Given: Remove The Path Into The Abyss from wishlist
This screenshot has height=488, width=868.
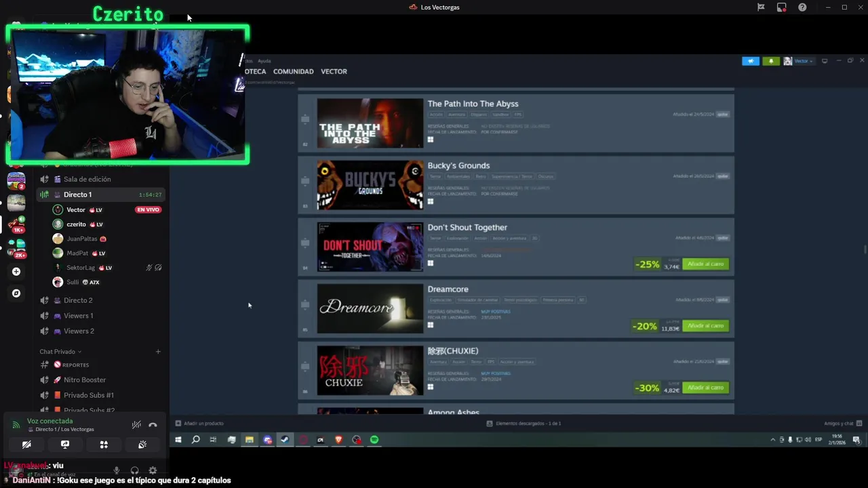Looking at the screenshot, I should tap(723, 115).
